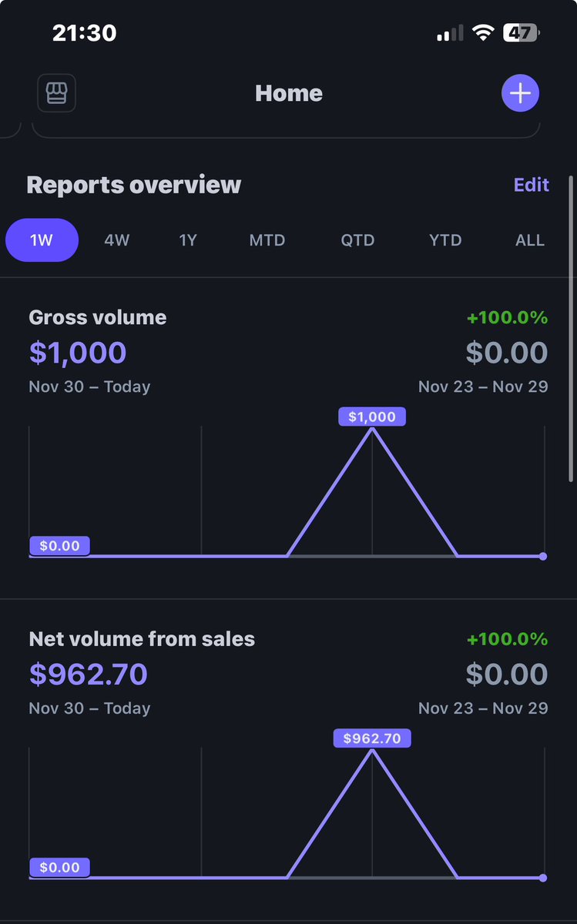Tap the $962.70 peak label on Net volume chart
This screenshot has width=577, height=924.
tap(372, 738)
